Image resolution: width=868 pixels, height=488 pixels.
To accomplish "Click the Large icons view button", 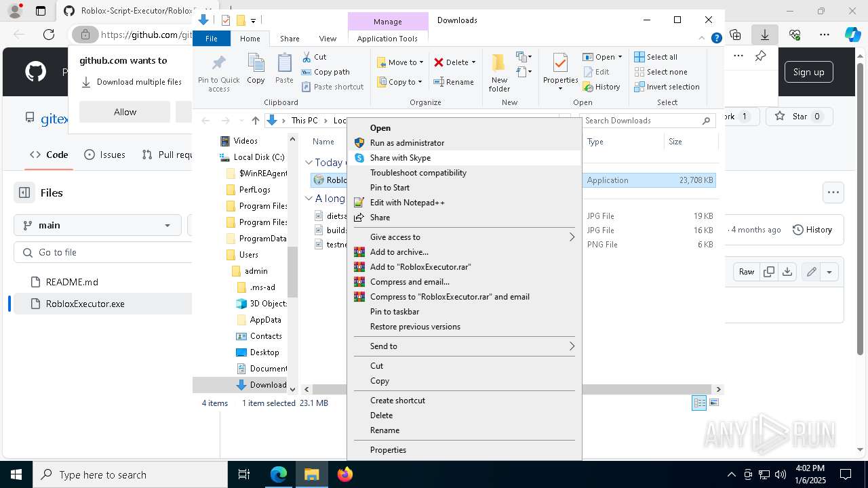I will pos(713,403).
